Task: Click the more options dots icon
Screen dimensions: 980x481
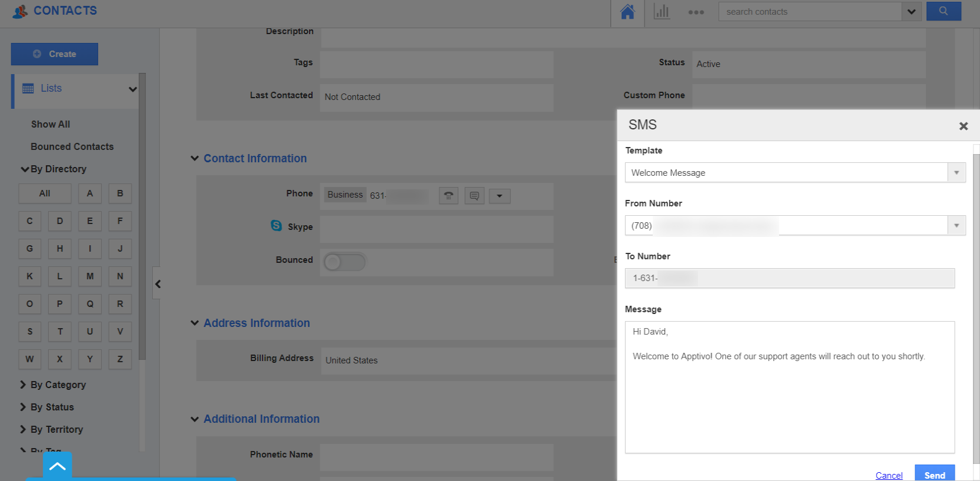Action: pyautogui.click(x=696, y=12)
